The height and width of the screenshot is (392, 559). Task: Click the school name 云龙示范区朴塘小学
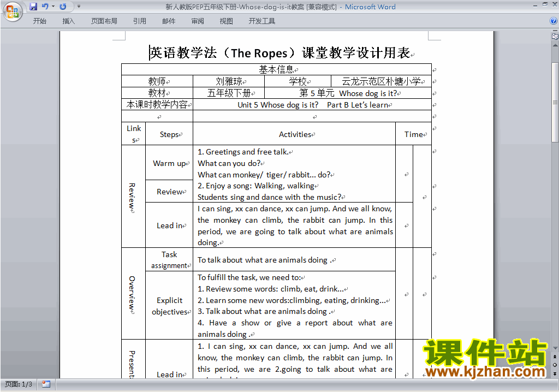pyautogui.click(x=381, y=81)
